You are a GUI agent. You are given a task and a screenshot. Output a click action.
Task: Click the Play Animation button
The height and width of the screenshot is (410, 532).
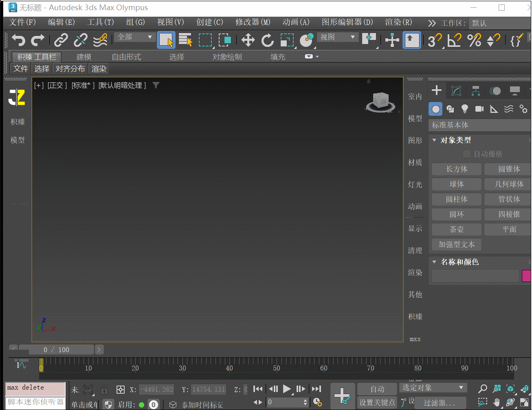coord(287,389)
